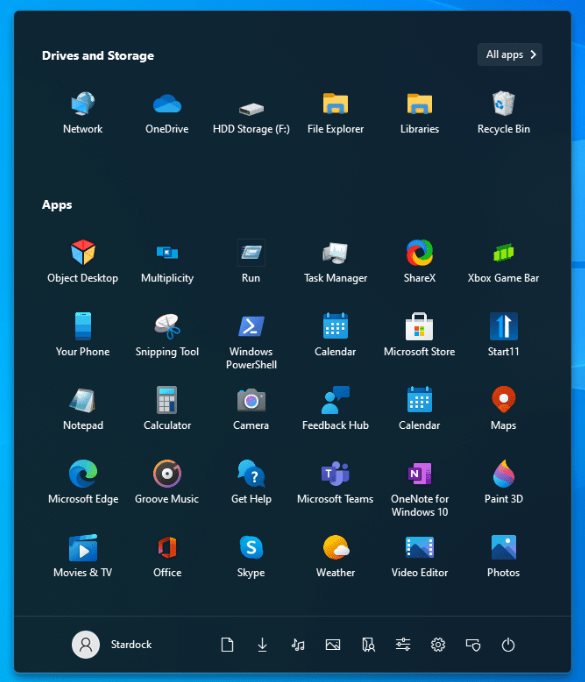Launch Office app
This screenshot has width=585, height=682.
pos(167,555)
